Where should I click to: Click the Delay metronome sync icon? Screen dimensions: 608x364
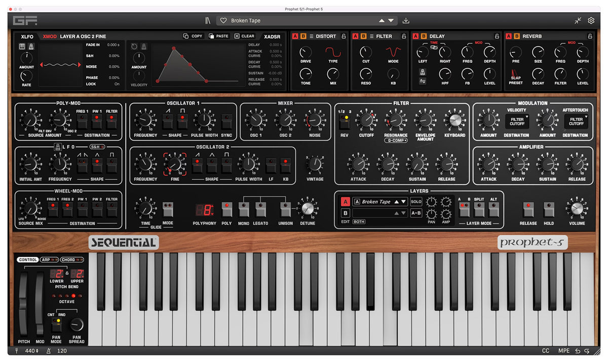422,72
